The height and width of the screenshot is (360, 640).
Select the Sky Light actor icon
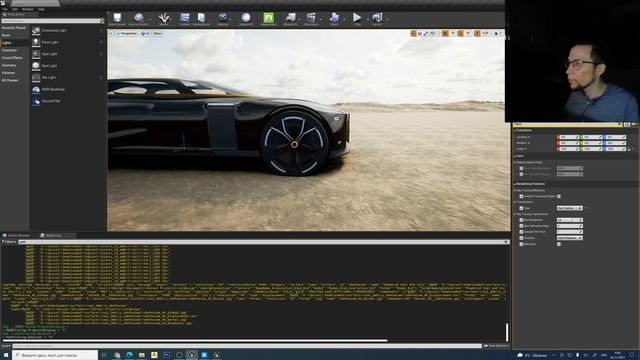36,78
